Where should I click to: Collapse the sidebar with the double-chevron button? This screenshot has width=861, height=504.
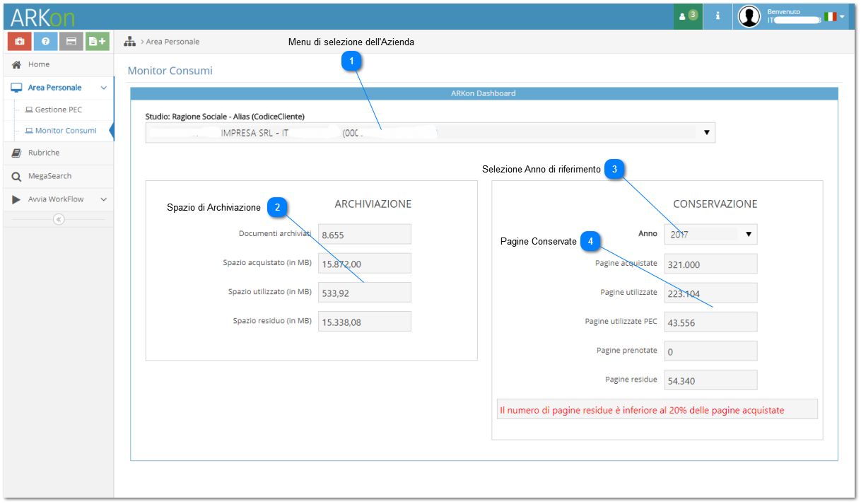(x=59, y=219)
